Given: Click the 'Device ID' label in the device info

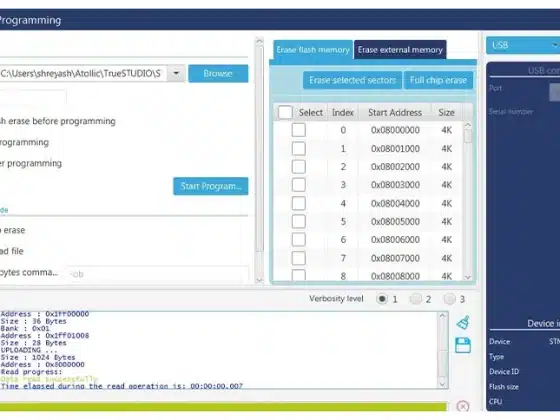Looking at the screenshot, I should [504, 371].
